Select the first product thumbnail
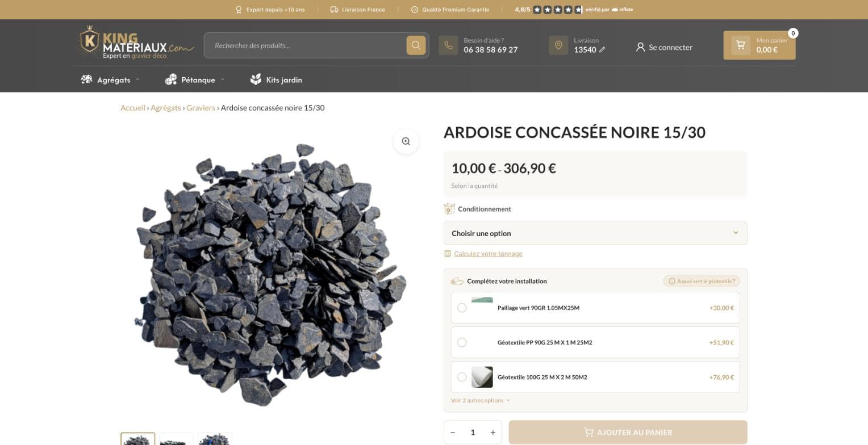The image size is (868, 445). (137, 439)
